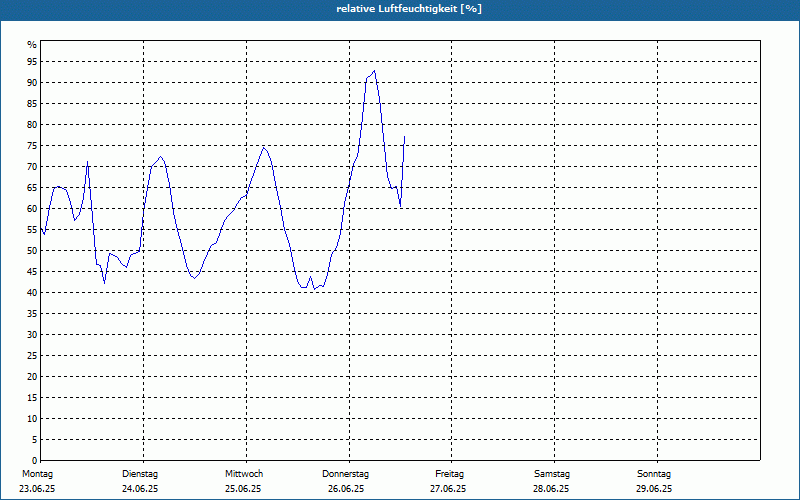Click the 95 value on y-axis
The height and width of the screenshot is (500, 800).
(32, 62)
